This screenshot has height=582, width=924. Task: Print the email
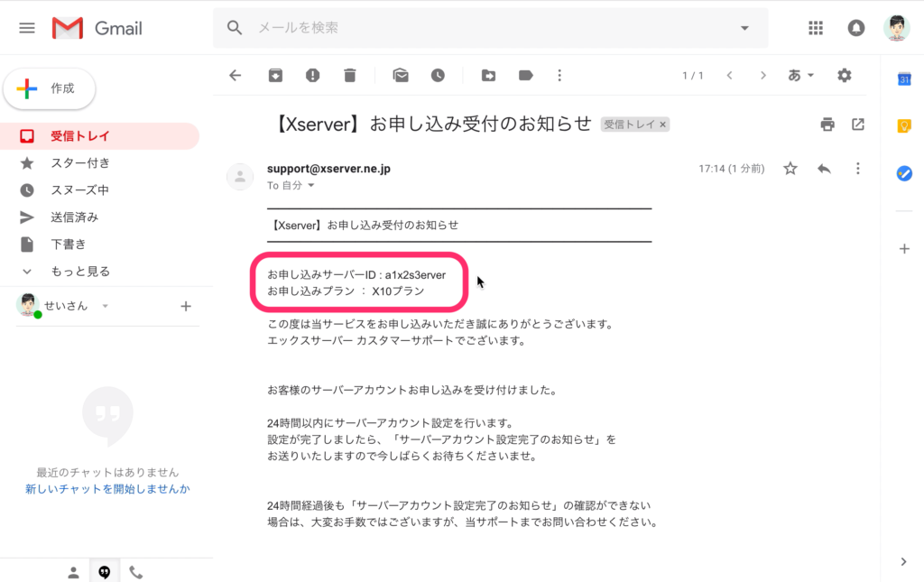pos(827,124)
